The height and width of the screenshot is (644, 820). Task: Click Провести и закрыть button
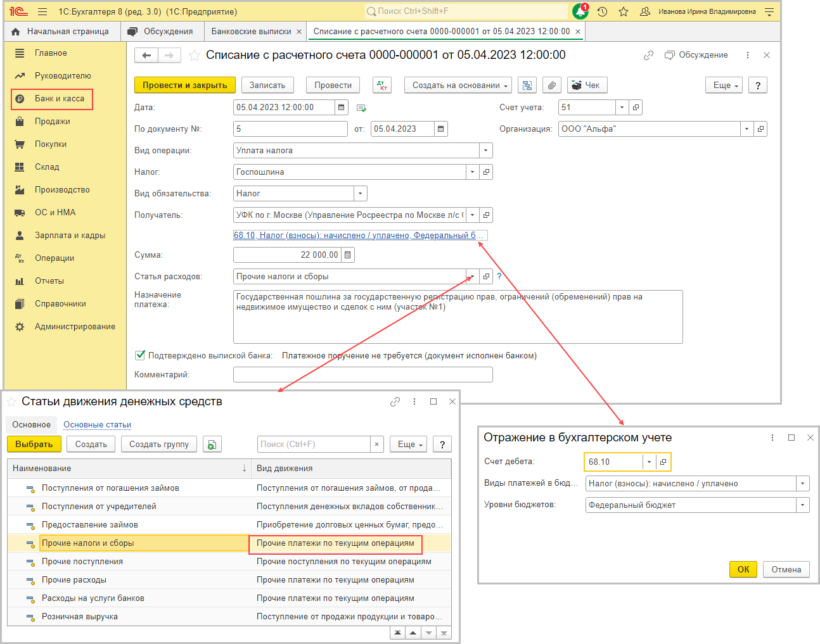coord(185,85)
